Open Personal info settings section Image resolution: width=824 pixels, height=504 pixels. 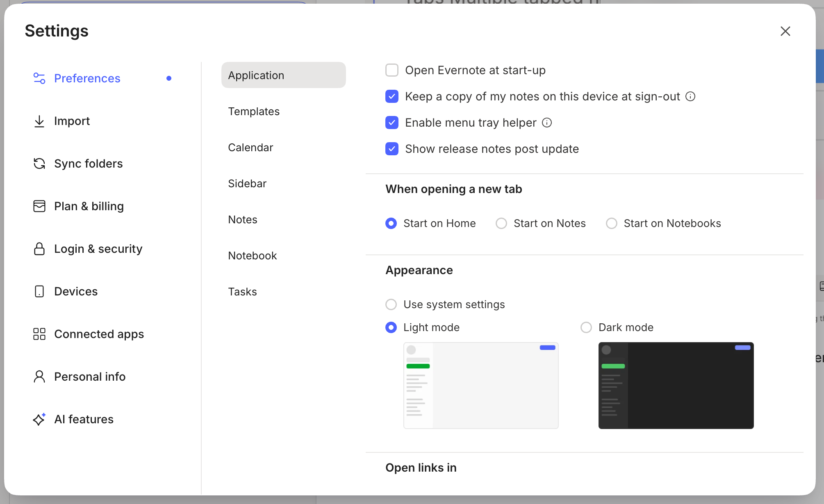pos(90,377)
